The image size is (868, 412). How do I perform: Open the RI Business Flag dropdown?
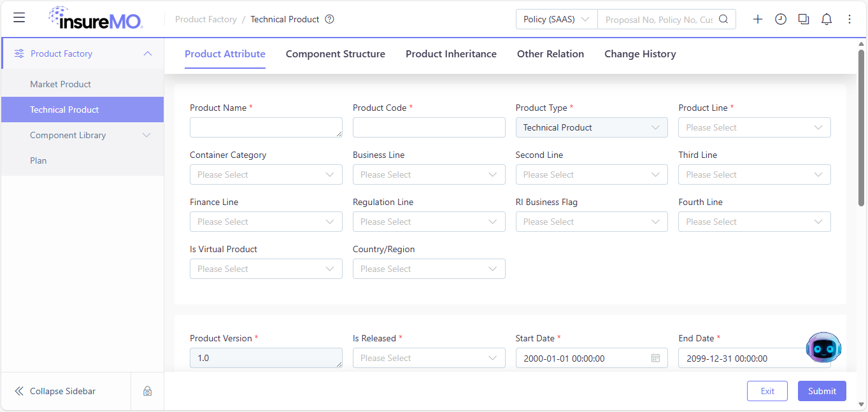click(x=592, y=222)
